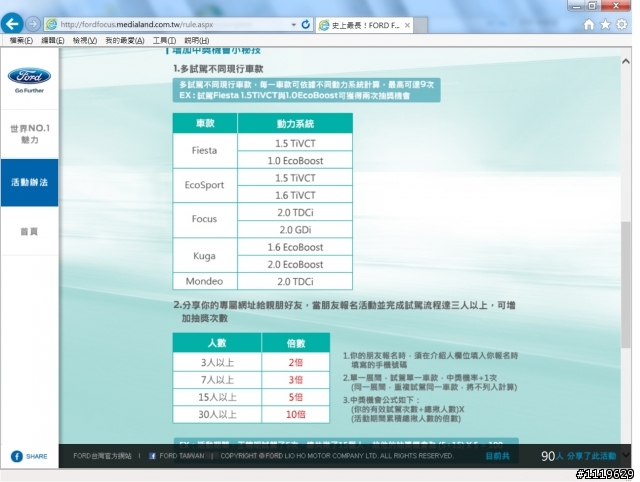Click the 車款 table header

click(x=205, y=123)
